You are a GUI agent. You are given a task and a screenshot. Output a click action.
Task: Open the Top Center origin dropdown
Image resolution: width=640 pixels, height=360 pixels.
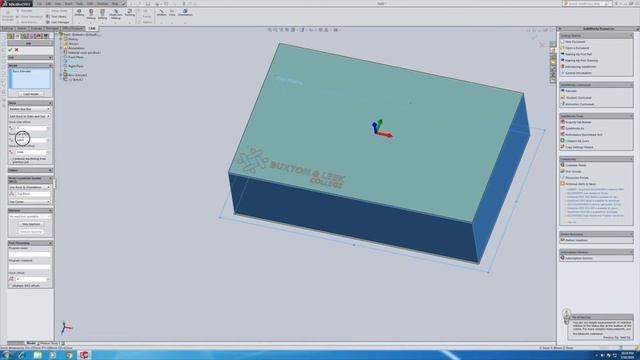[x=29, y=202]
